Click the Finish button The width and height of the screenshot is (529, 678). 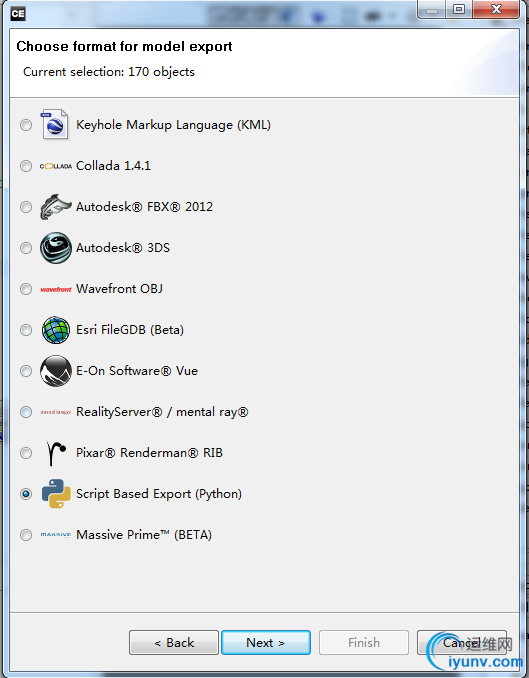[x=364, y=643]
